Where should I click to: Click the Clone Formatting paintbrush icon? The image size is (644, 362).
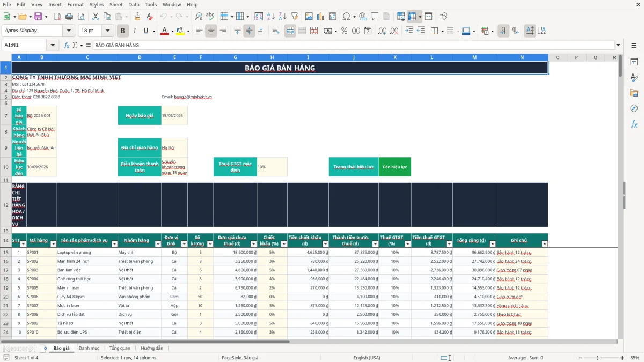137,17
